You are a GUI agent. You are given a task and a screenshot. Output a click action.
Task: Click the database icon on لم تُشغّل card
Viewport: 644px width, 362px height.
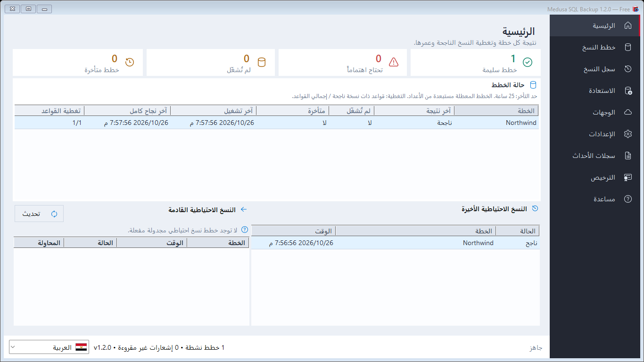(261, 62)
